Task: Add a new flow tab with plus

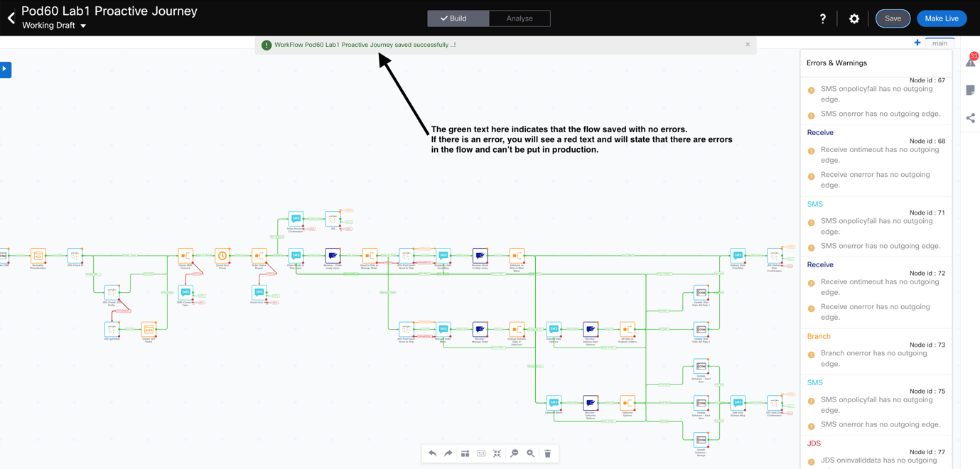Action: [917, 43]
